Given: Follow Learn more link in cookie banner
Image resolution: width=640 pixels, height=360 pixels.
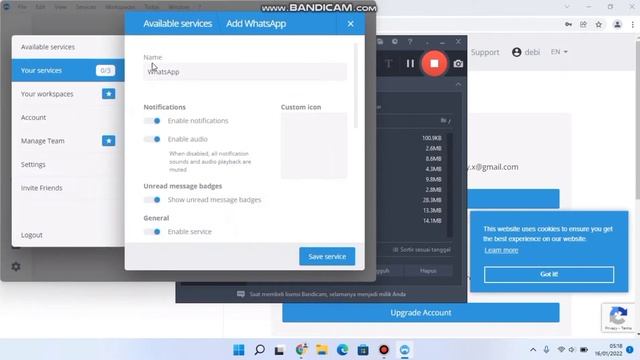Looking at the screenshot, I should (x=501, y=250).
